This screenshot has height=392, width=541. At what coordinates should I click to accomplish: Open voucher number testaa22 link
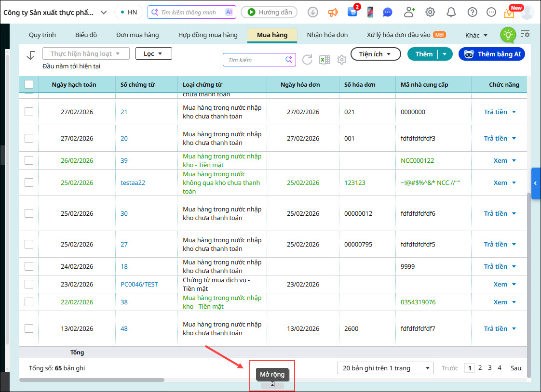click(133, 183)
